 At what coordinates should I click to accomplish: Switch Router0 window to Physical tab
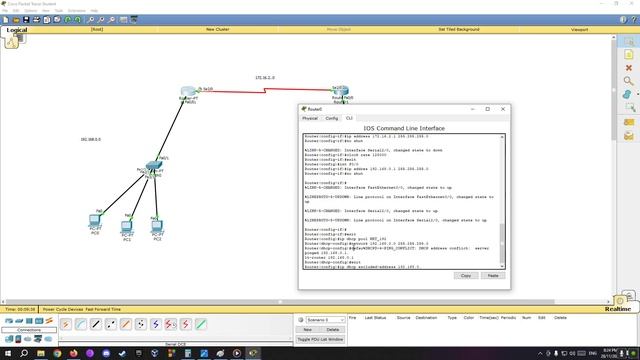[310, 118]
